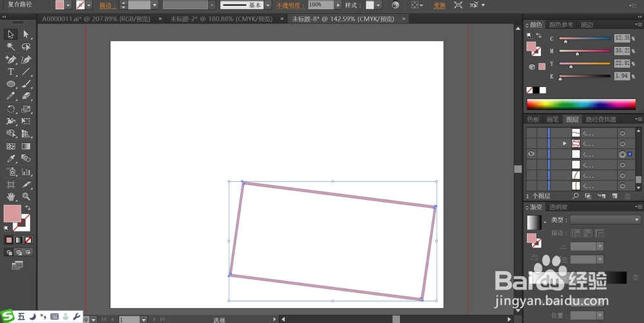Select the Pen tool
The width and height of the screenshot is (644, 323).
(11, 59)
